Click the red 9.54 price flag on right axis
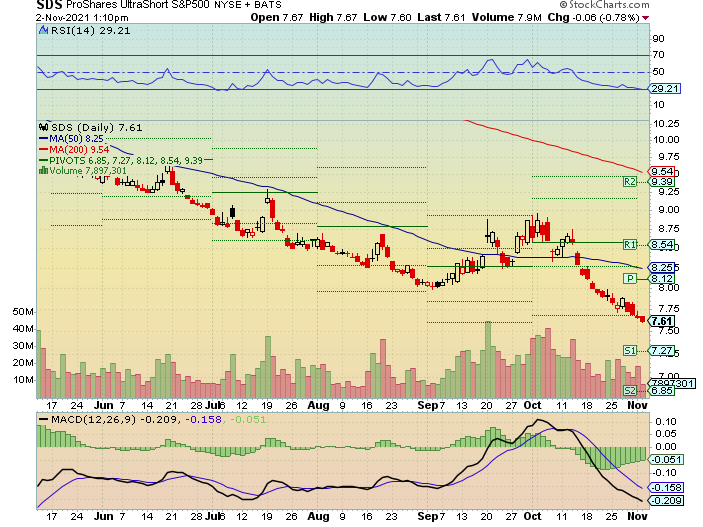The height and width of the screenshot is (527, 703). click(662, 171)
